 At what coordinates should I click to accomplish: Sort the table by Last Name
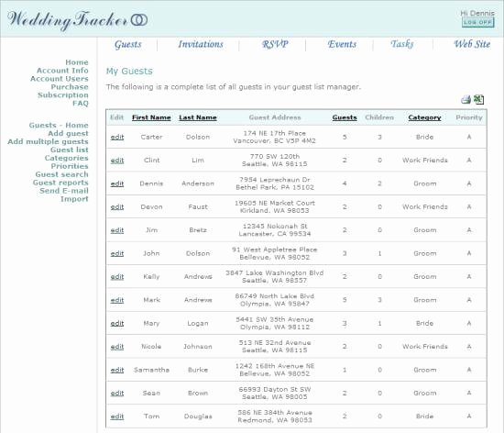[x=198, y=117]
